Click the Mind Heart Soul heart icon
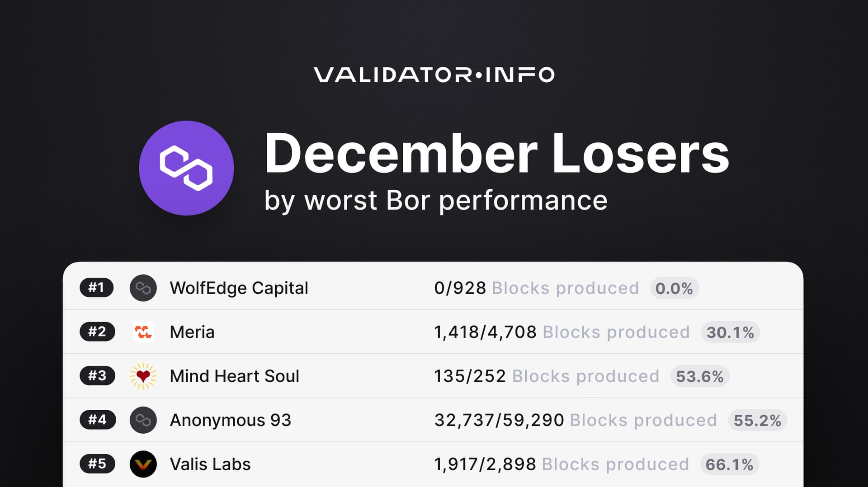Image resolution: width=868 pixels, height=487 pixels. tap(143, 376)
